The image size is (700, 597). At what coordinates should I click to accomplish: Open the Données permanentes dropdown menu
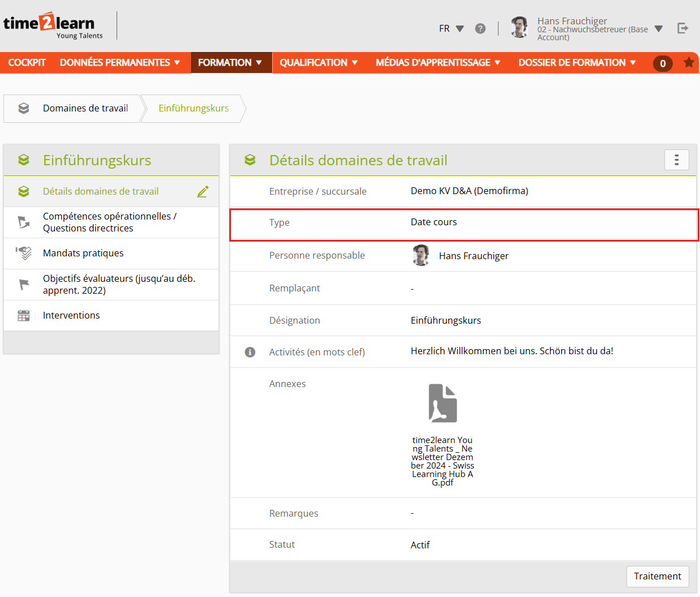[x=119, y=63]
